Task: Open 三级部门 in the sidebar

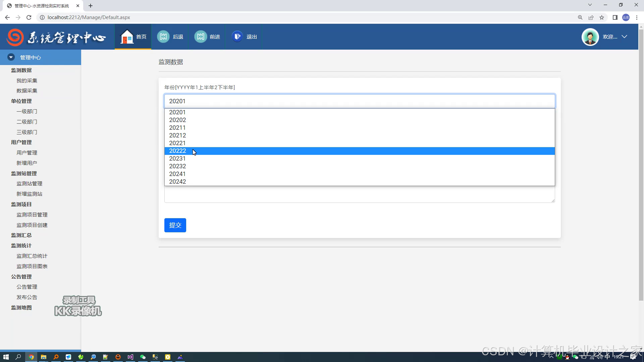Action: pyautogui.click(x=27, y=132)
